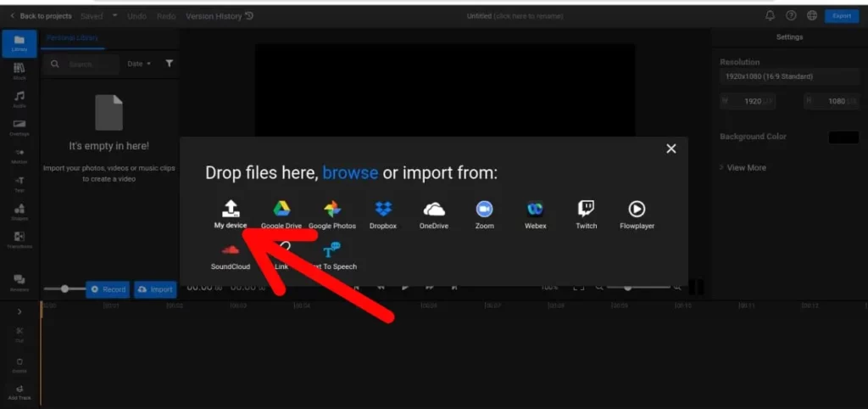
Task: Select the Cut tool on timeline
Action: 19,334
